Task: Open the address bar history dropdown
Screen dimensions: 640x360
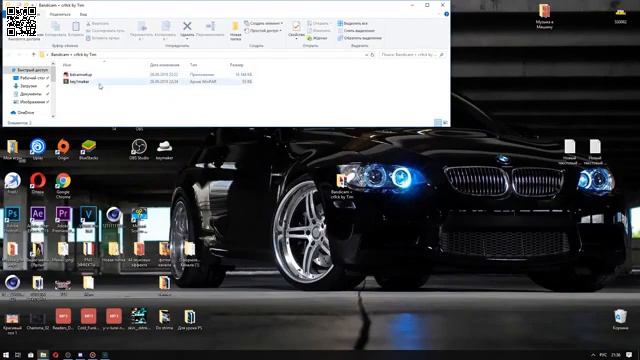Action: coord(366,54)
